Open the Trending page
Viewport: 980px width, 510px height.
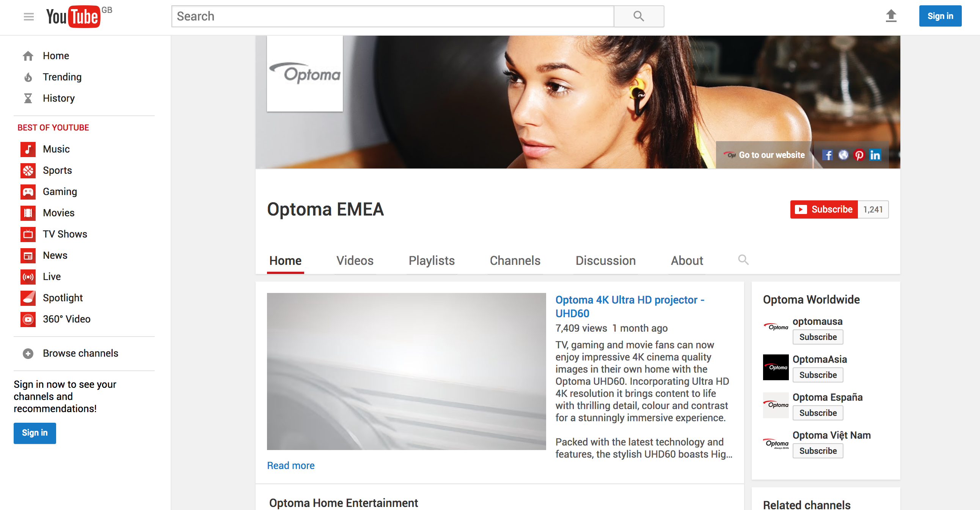[x=62, y=77]
